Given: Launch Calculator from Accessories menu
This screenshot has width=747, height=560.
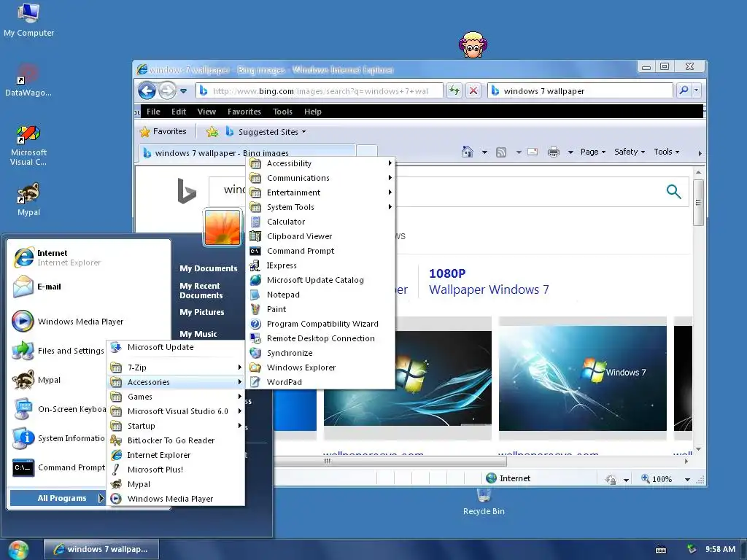Looking at the screenshot, I should (x=321, y=222).
